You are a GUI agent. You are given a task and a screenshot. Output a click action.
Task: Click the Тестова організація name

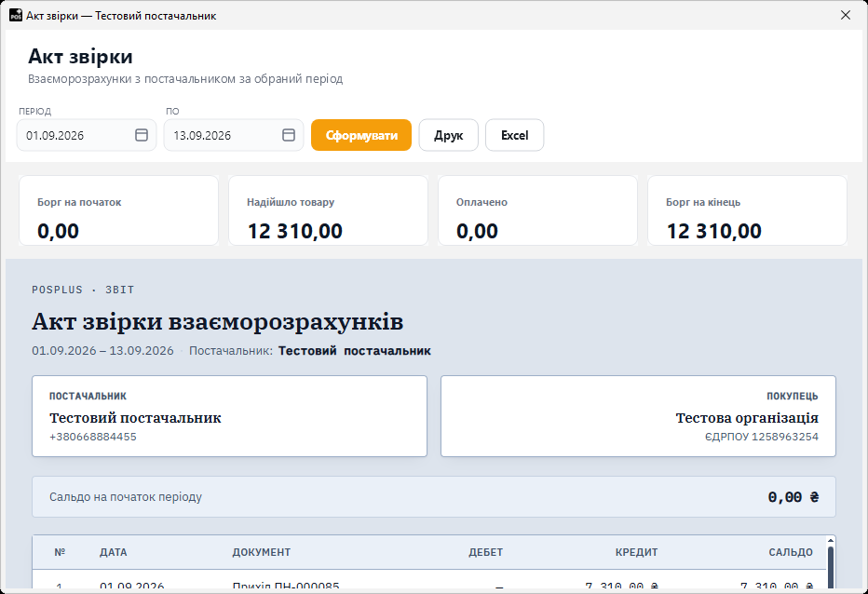point(747,418)
